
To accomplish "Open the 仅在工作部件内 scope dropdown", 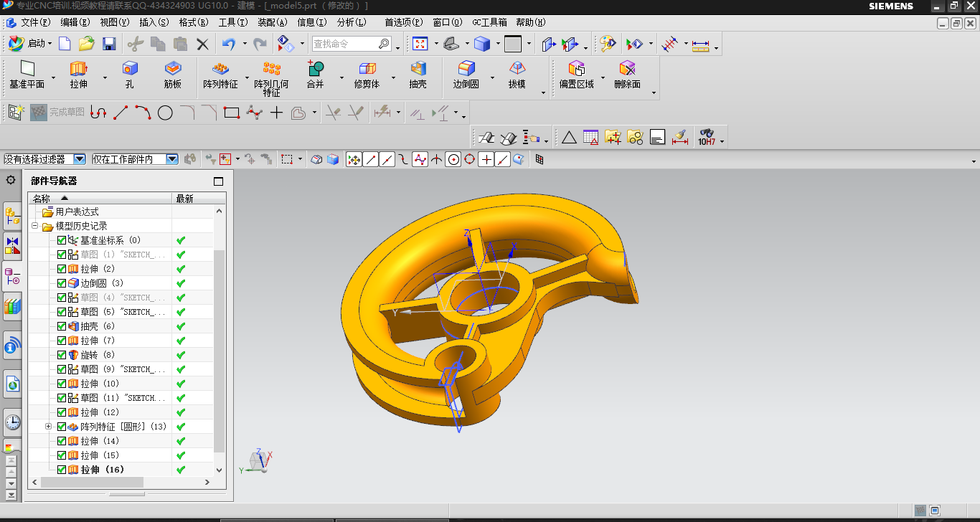I will [x=172, y=159].
